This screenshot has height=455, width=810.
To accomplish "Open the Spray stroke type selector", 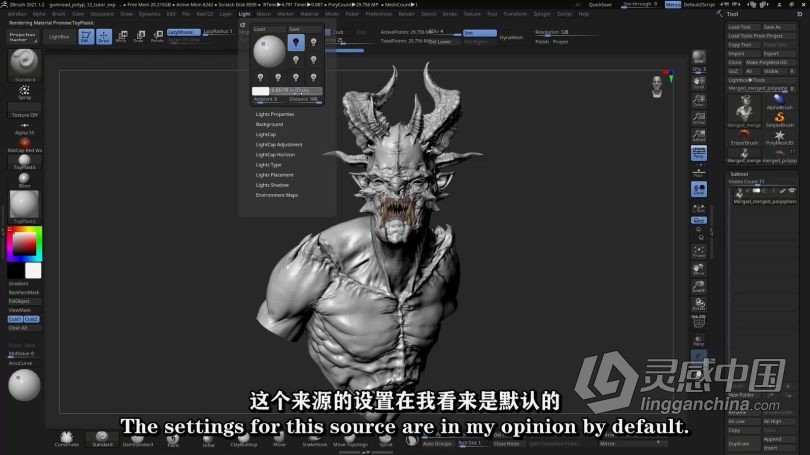I will click(x=24, y=92).
